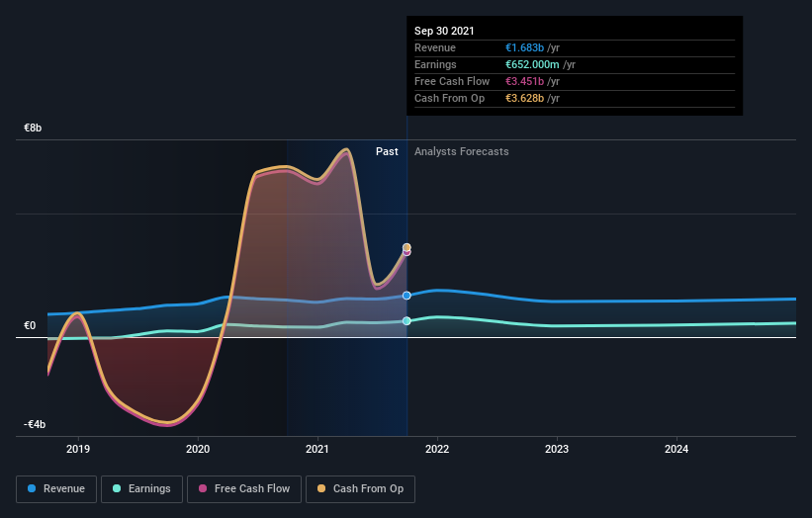Click the Sep 30 2021 tooltip date
Viewport: 812px width, 518px height.
coord(444,31)
